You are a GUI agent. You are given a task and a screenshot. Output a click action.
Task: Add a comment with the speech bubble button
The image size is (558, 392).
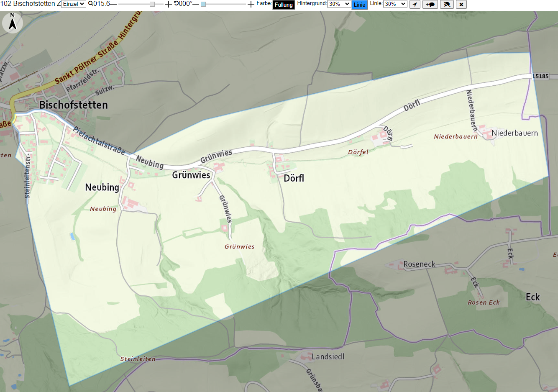tap(430, 4)
